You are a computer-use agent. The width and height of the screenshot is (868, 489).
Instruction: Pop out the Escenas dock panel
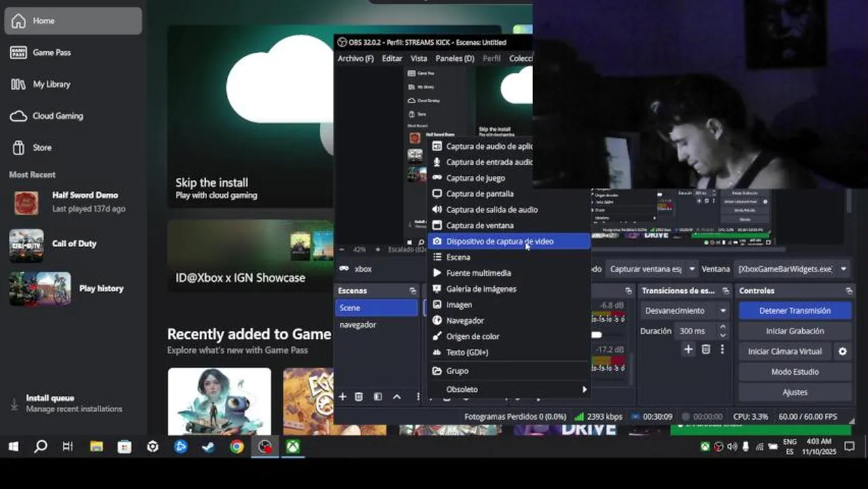click(412, 291)
